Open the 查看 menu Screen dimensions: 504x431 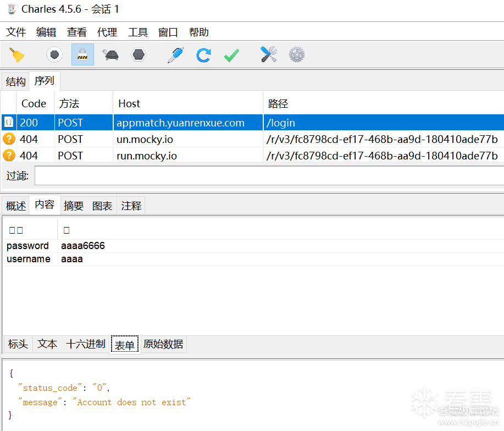[x=76, y=32]
